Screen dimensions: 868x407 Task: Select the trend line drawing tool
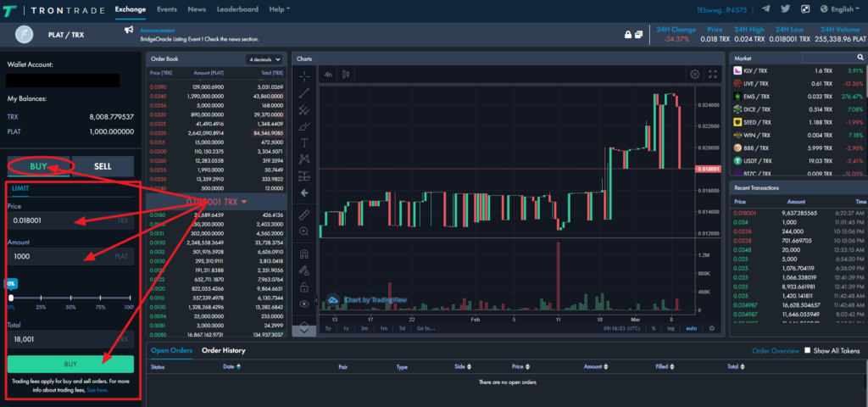(x=304, y=92)
